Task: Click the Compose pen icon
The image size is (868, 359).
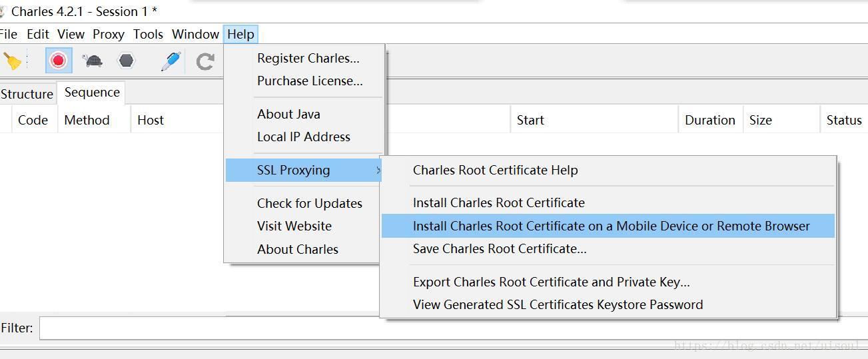Action: pos(171,61)
